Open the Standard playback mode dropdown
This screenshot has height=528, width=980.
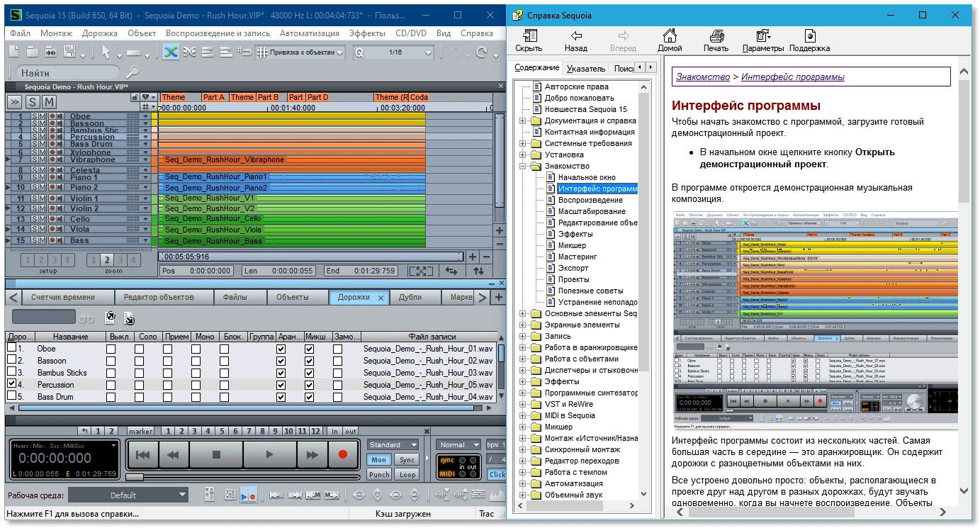393,444
